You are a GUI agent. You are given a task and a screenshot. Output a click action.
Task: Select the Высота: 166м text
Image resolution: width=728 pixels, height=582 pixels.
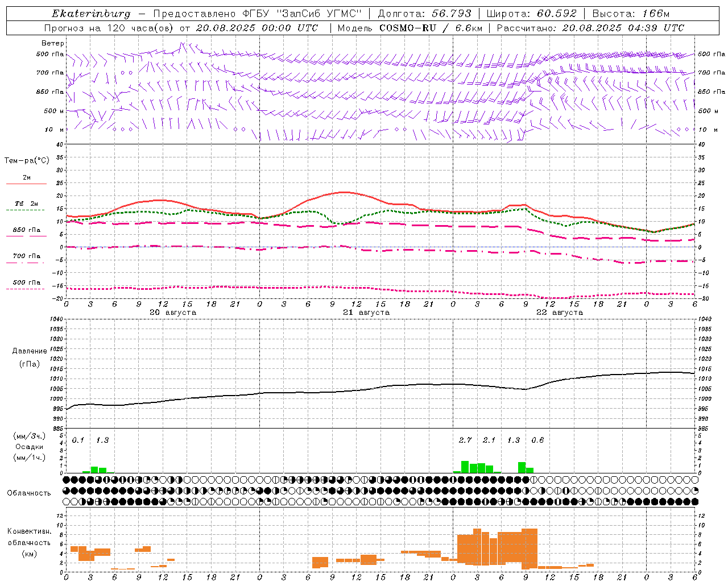tap(631, 14)
